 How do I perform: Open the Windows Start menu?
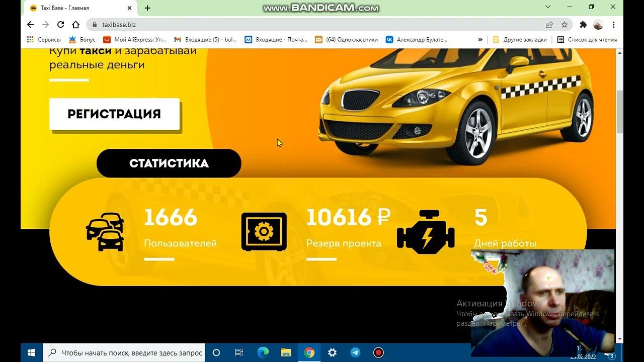click(32, 353)
